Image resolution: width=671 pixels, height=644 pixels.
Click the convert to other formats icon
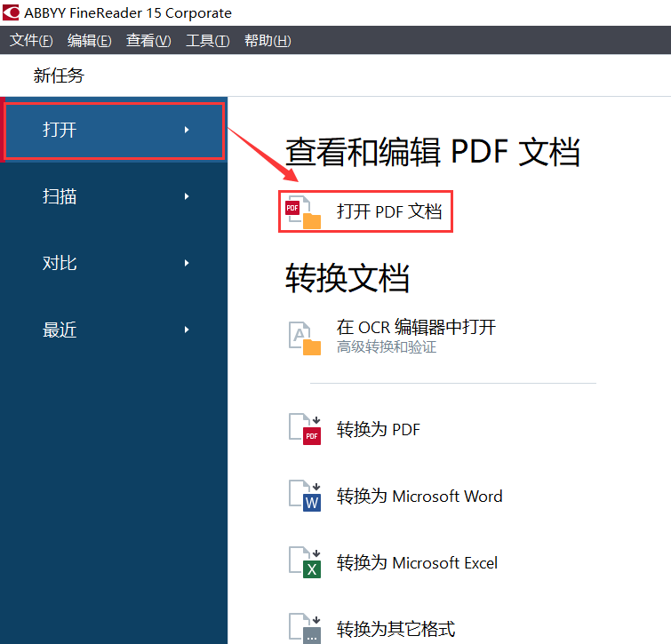tap(305, 629)
